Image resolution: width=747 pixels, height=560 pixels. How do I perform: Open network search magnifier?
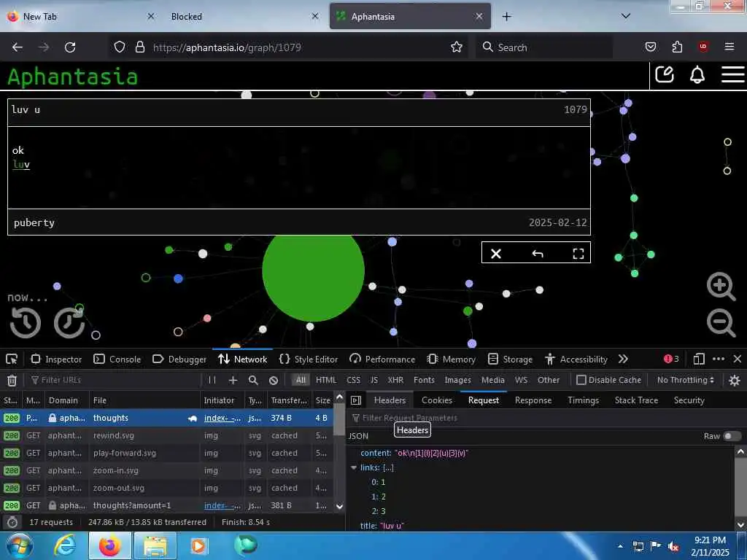[x=253, y=380]
